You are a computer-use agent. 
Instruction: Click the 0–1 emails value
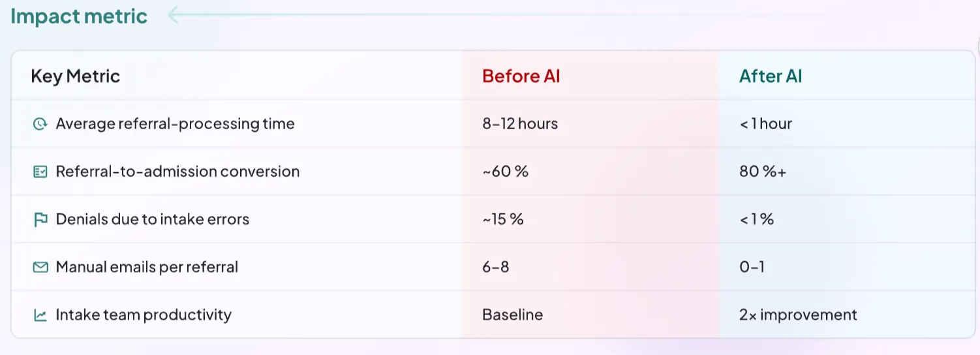[752, 267]
